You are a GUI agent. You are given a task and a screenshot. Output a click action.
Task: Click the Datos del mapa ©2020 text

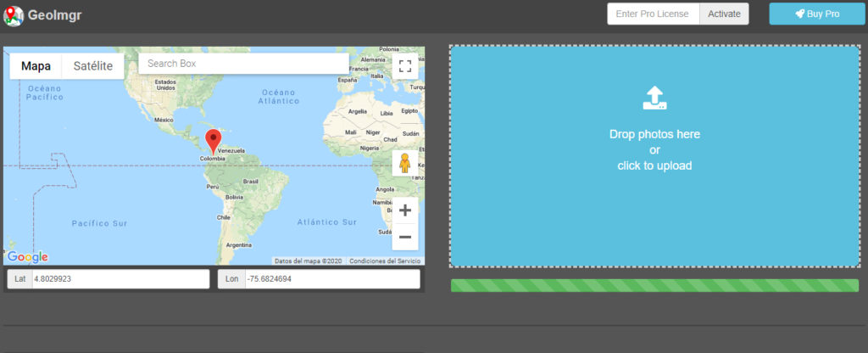[309, 261]
